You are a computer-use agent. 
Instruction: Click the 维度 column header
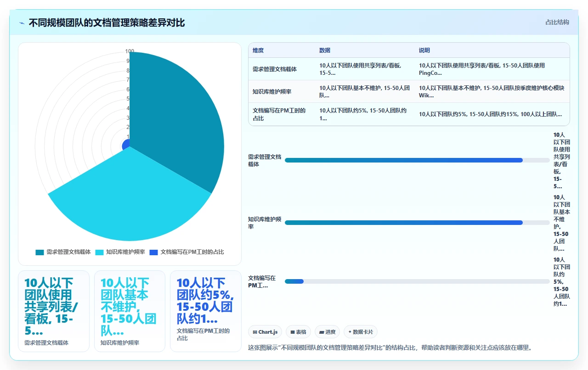point(258,50)
